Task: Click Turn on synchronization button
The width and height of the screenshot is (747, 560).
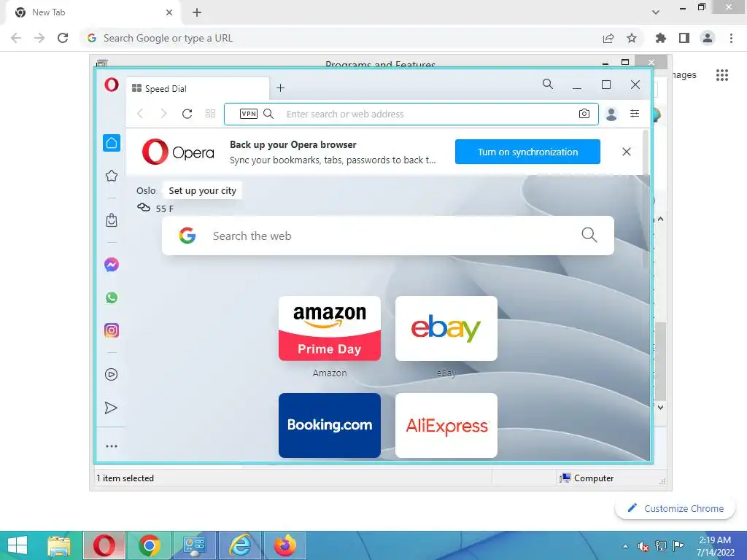Action: (527, 152)
